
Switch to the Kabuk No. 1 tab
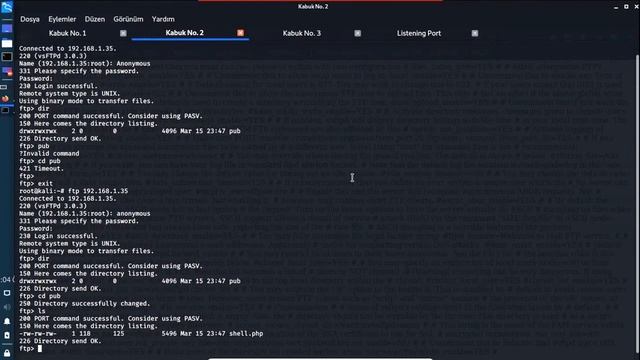point(68,33)
